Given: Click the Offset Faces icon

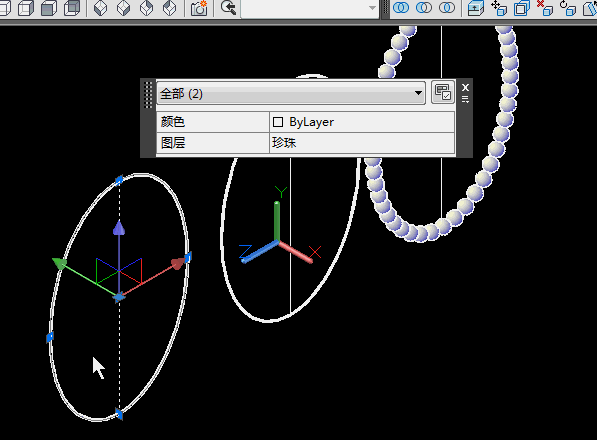Looking at the screenshot, I should click(x=522, y=8).
